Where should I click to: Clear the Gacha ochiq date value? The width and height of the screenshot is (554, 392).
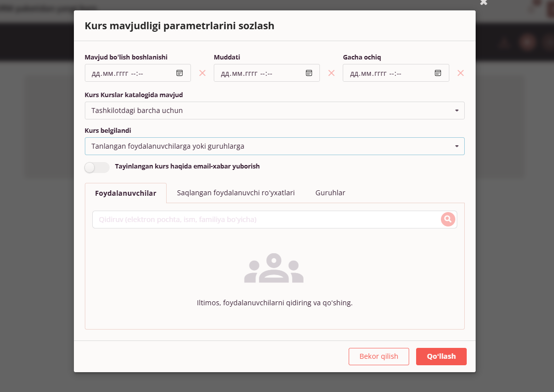[x=461, y=73]
